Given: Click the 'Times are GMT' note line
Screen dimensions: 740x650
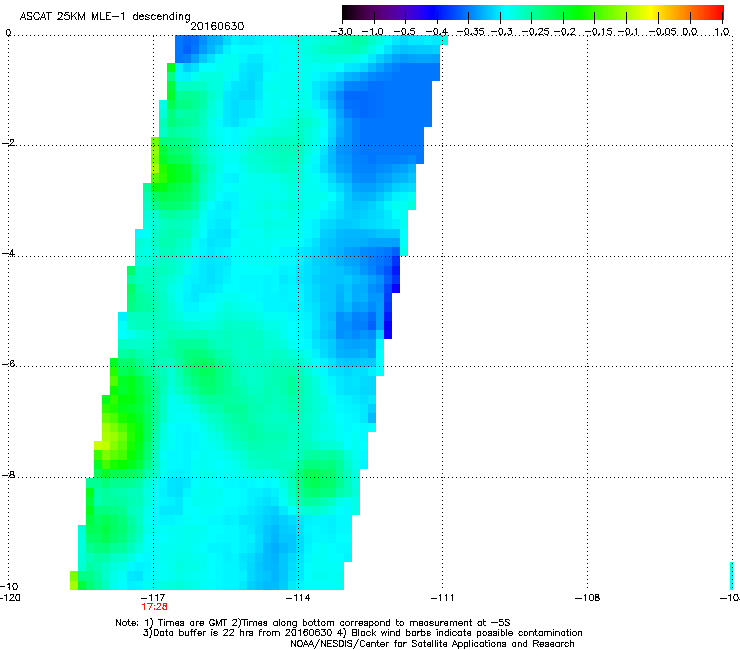Looking at the screenshot, I should [x=313, y=623].
